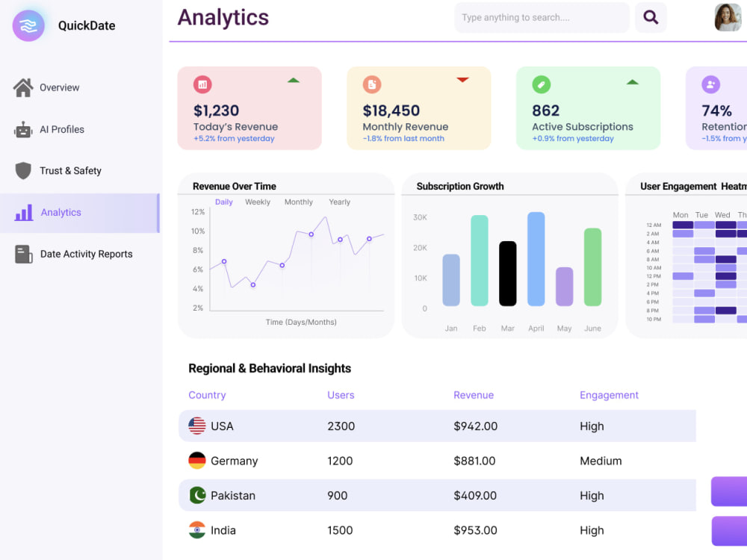Click the Monthly Revenue document icon

point(372,84)
